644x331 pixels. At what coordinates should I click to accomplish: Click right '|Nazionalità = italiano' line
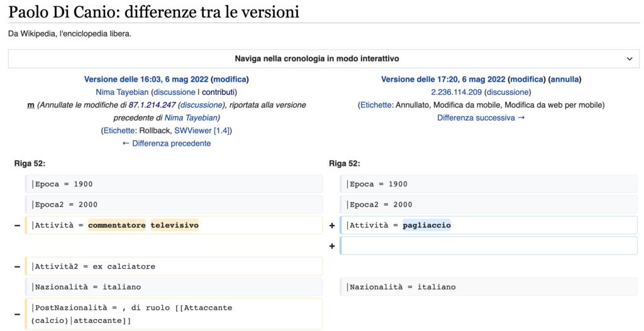point(489,286)
